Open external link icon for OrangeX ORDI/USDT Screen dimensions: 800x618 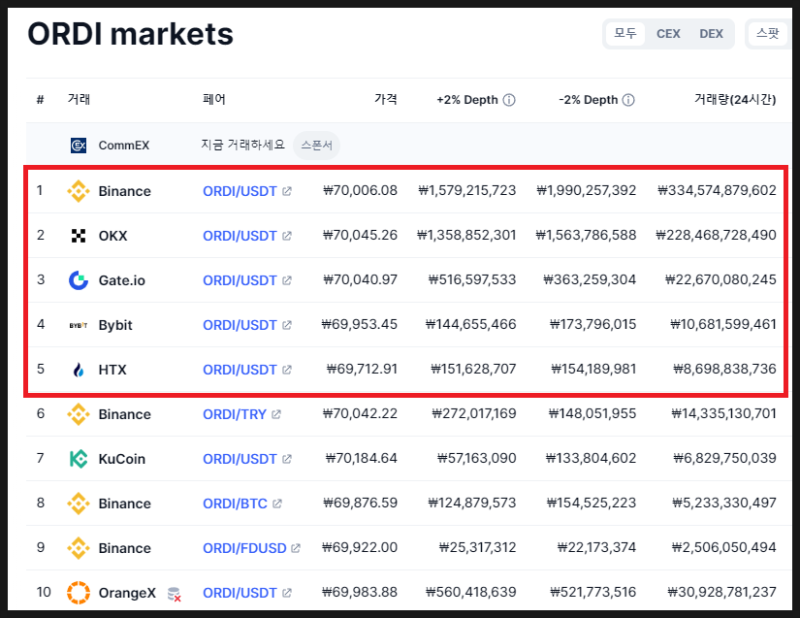click(287, 592)
